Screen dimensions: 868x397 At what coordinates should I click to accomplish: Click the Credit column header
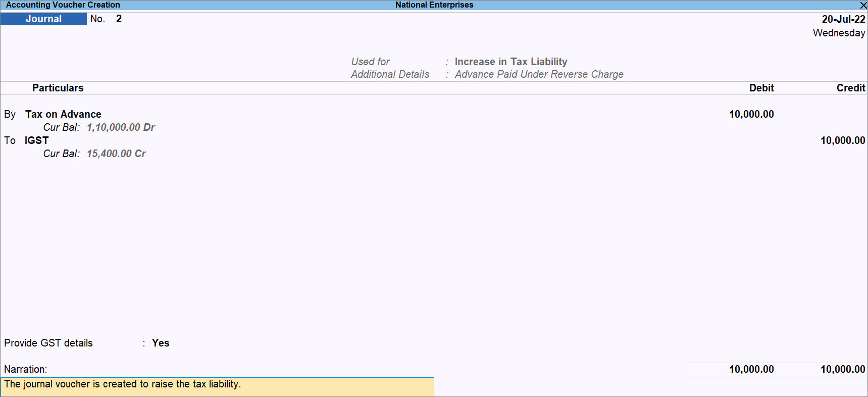851,88
